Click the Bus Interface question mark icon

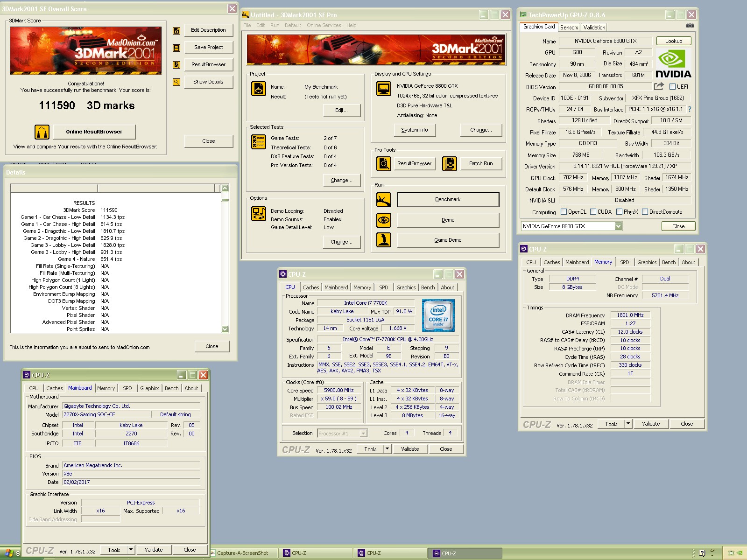pos(690,109)
